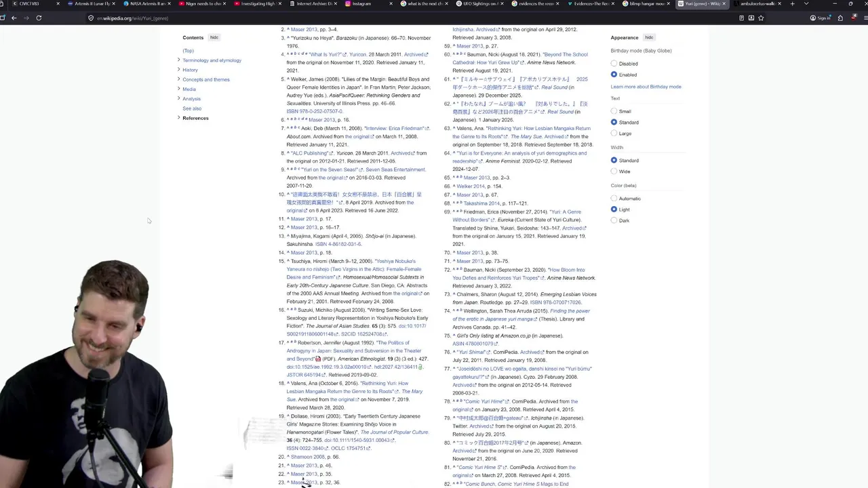Switch to the NASA Artemis II tab
The height and width of the screenshot is (488, 868).
click(x=146, y=4)
